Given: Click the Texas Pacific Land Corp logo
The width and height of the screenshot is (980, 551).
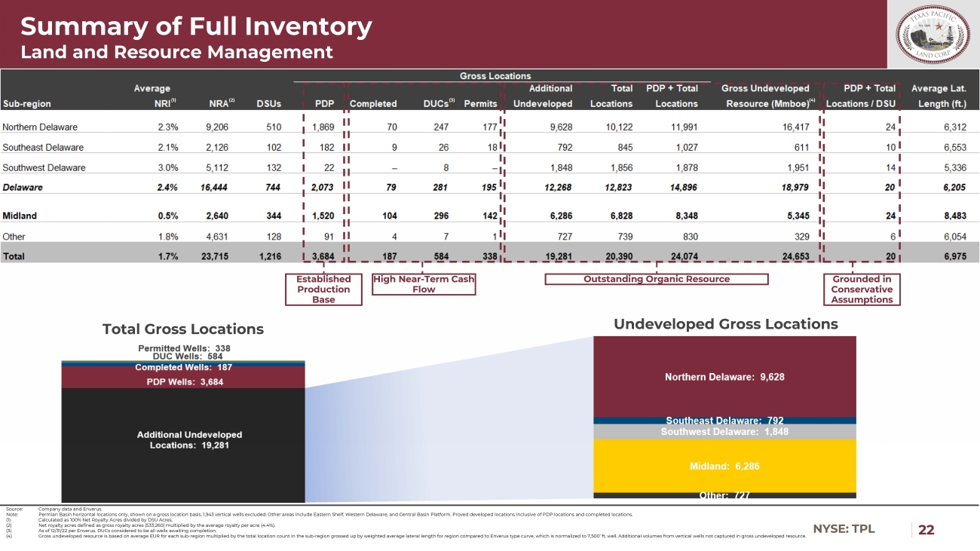Looking at the screenshot, I should (x=934, y=35).
